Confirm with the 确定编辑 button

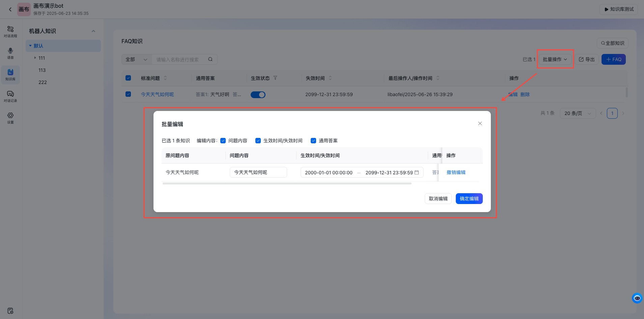(469, 199)
